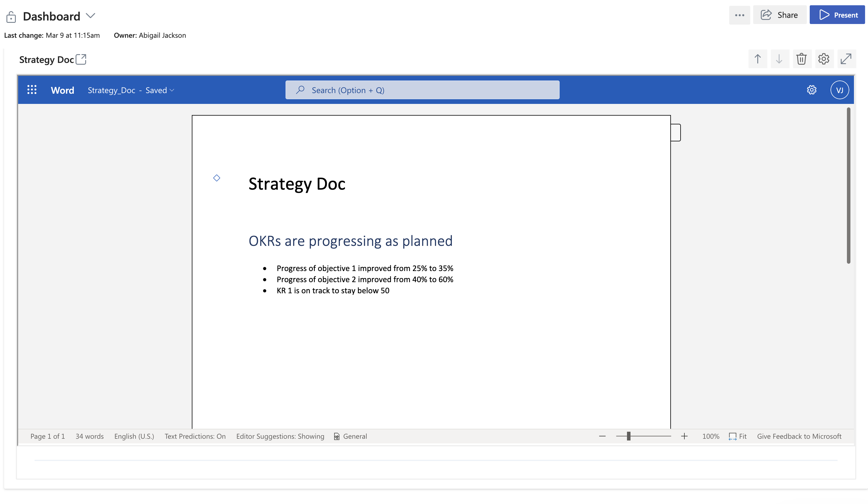Toggle Fit view mode in status bar
The height and width of the screenshot is (504, 868).
point(737,436)
